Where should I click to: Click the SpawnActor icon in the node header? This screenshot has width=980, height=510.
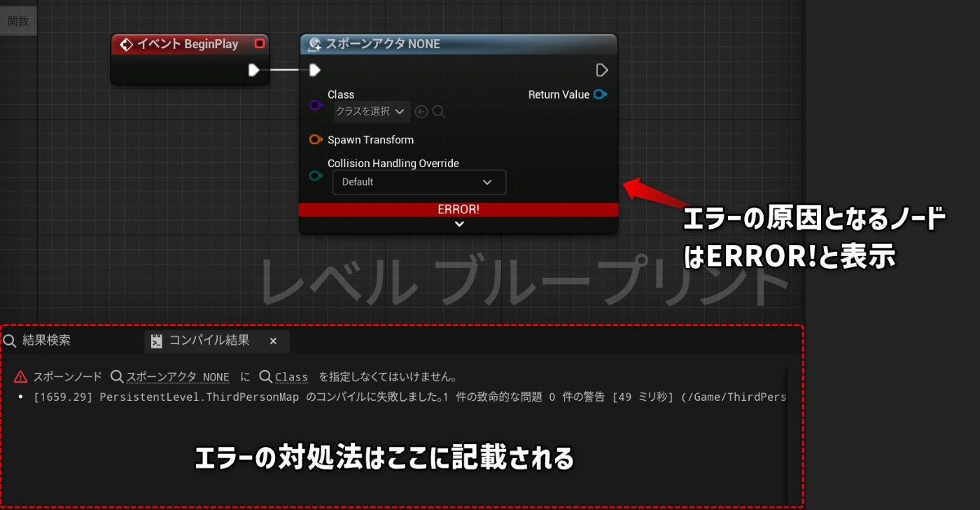[x=315, y=43]
